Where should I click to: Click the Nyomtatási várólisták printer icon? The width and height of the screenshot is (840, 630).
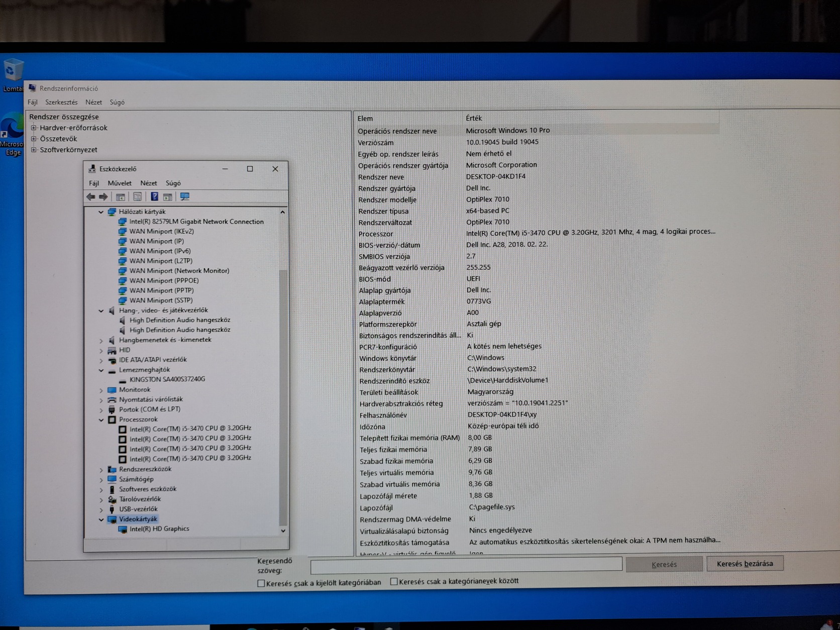[x=112, y=400]
